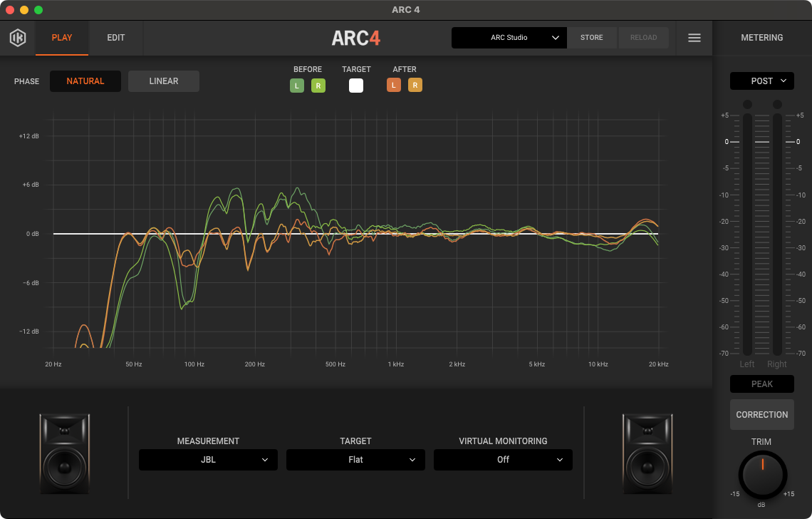Click the 500 Hz axis label
Screen dimensions: 812x519
pos(335,364)
